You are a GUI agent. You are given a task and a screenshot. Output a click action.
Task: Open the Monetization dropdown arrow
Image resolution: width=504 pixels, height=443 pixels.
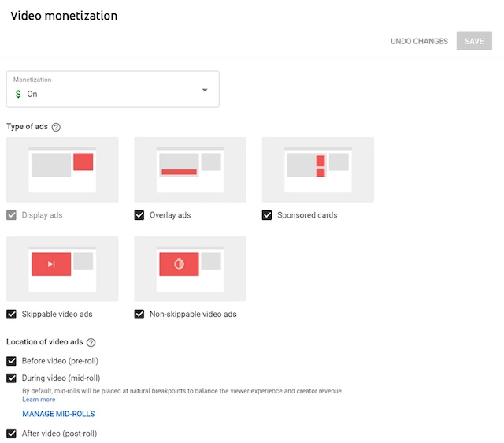[205, 90]
